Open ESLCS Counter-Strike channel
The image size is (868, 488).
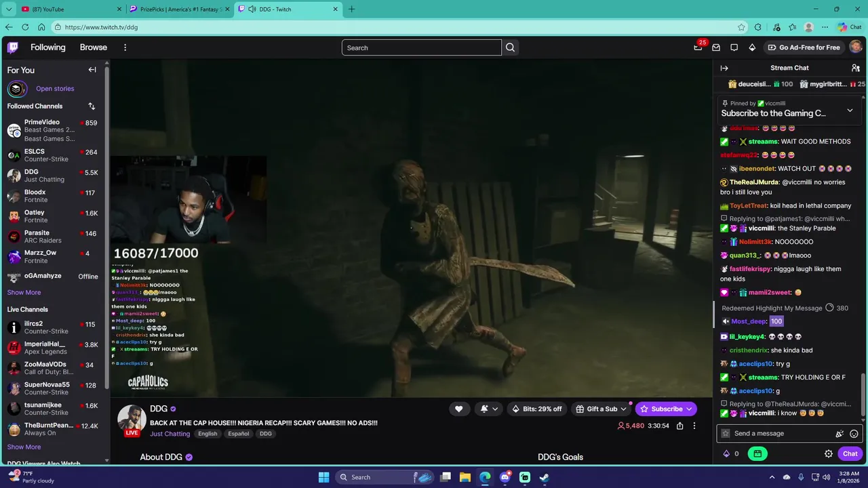click(x=54, y=155)
